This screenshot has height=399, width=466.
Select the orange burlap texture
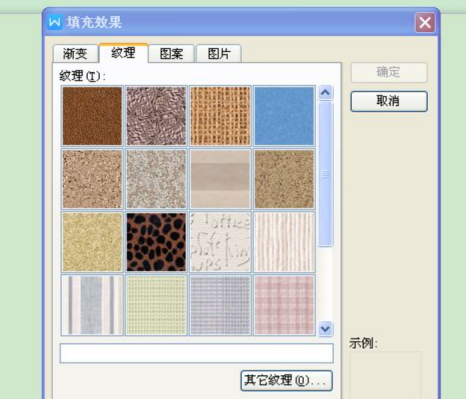(x=220, y=116)
